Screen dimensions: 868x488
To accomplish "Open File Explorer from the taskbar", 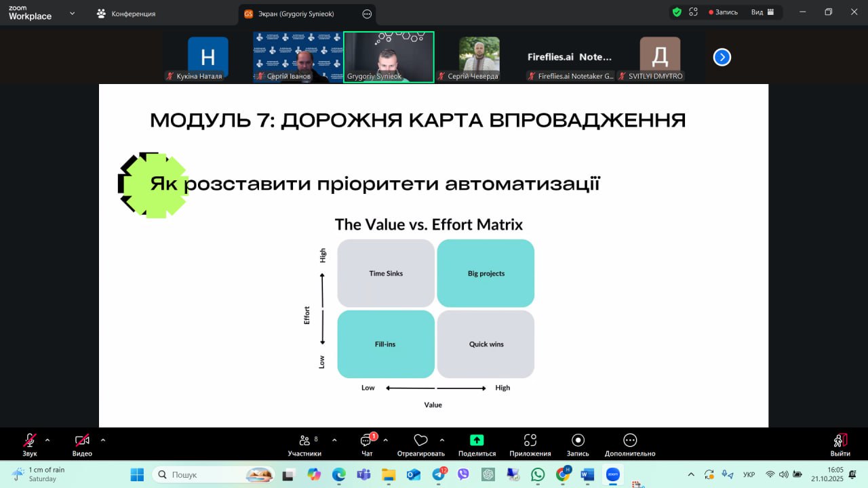I will point(389,474).
